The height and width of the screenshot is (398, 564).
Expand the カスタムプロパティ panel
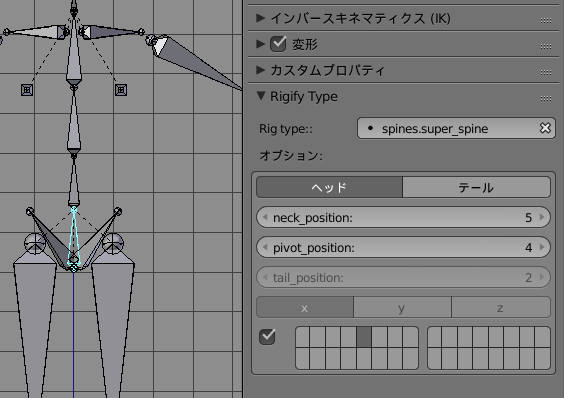(261, 70)
